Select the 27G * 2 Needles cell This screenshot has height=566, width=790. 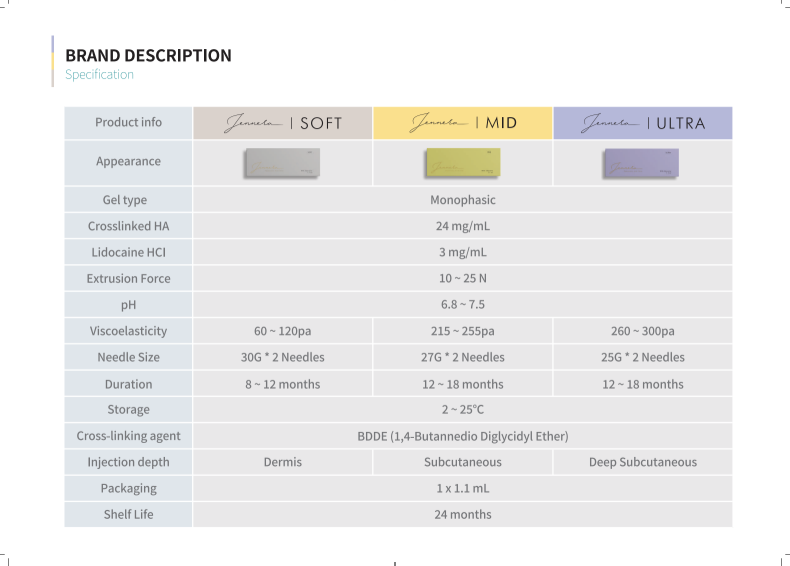point(463,357)
